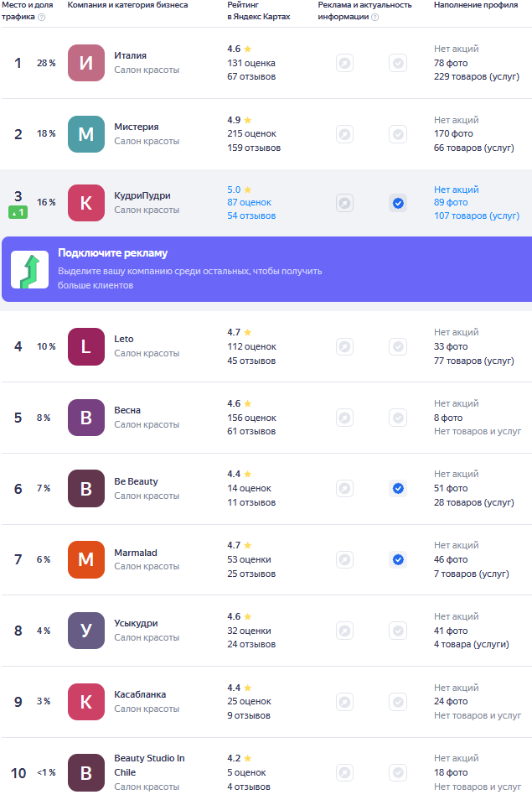Viewport: 532px width, 805px height.
Task: Click the advertising icon in the Leto row
Action: (344, 346)
